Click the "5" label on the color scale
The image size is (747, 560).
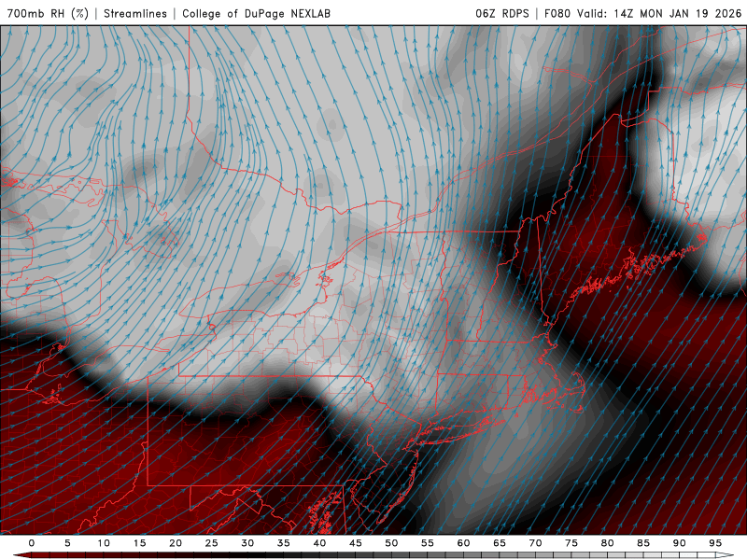tap(67, 543)
